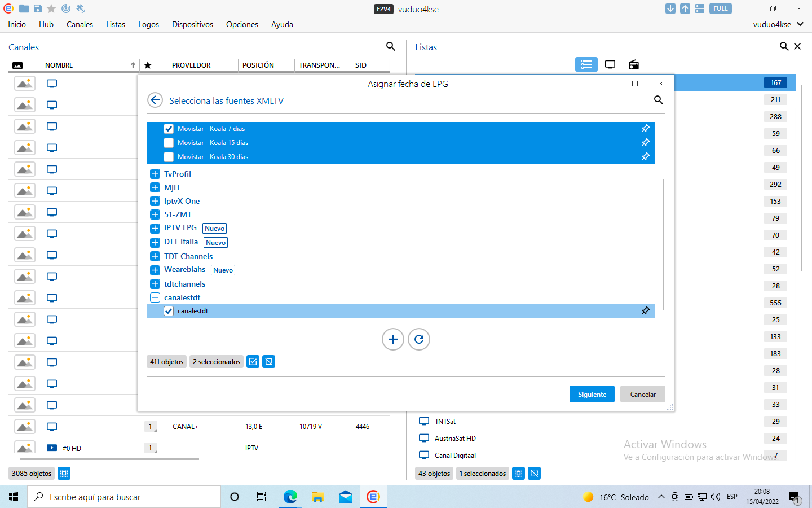Click the deselect-all icon in the dialog
This screenshot has height=508, width=812.
click(269, 362)
